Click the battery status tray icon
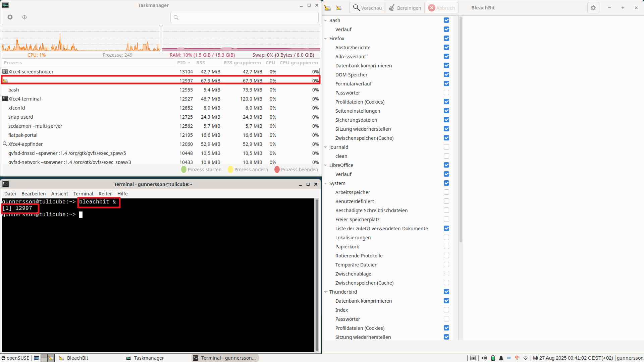 [x=493, y=358]
